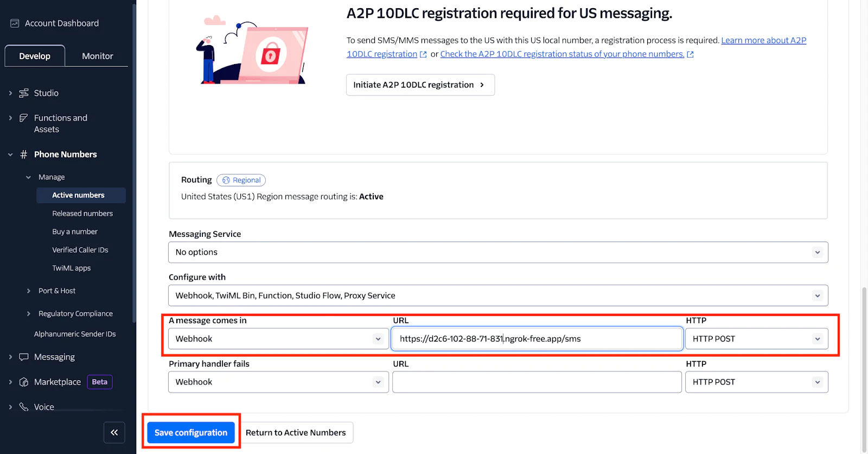
Task: Switch to the Develop tab
Action: tap(35, 56)
